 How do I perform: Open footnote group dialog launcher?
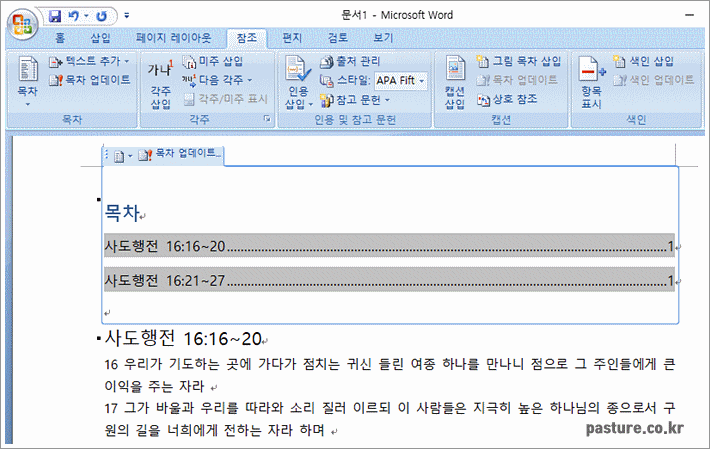point(267,120)
